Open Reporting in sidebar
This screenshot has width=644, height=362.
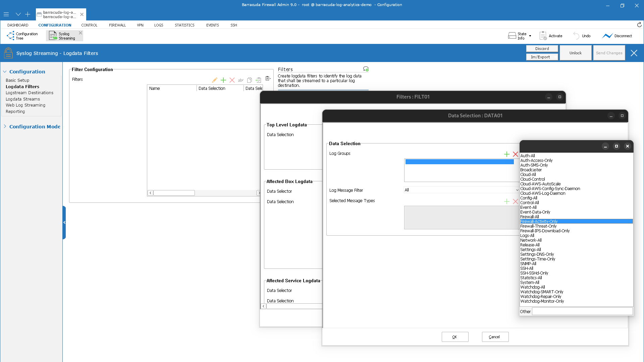(15, 112)
